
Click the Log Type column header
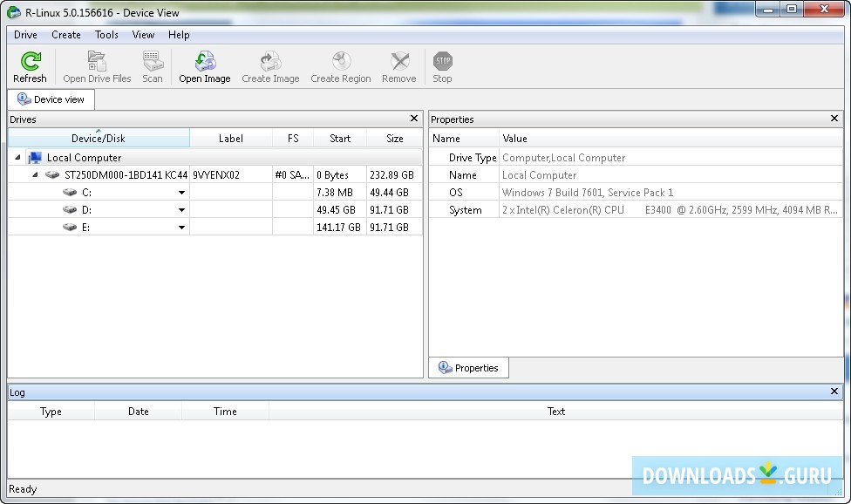(51, 412)
